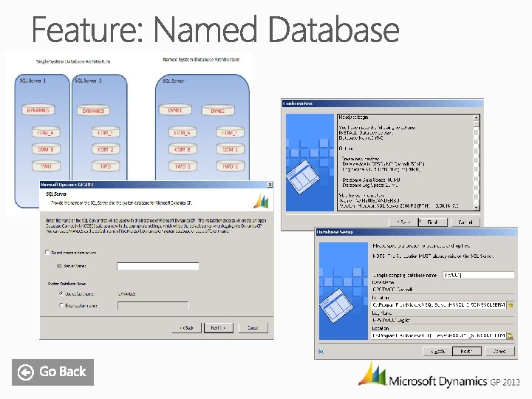
Task: Click the data file Location path field
Action: [x=438, y=305]
